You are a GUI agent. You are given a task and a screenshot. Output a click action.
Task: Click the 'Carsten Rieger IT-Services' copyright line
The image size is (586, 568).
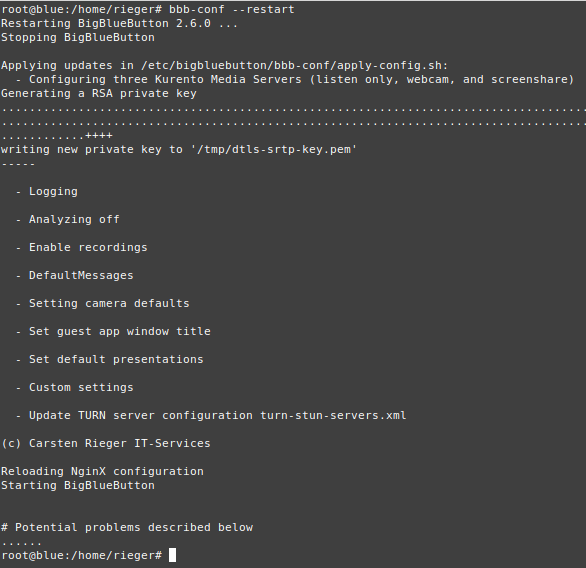(x=106, y=444)
